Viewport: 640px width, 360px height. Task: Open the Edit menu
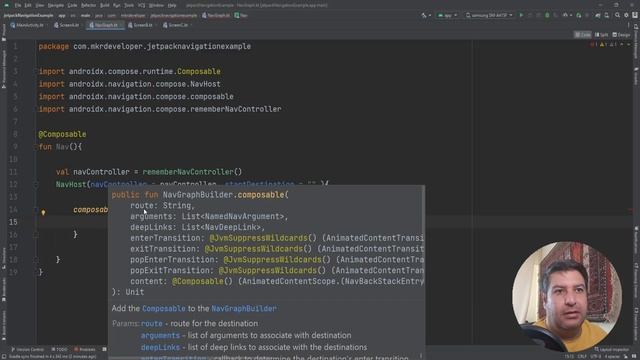28,5
